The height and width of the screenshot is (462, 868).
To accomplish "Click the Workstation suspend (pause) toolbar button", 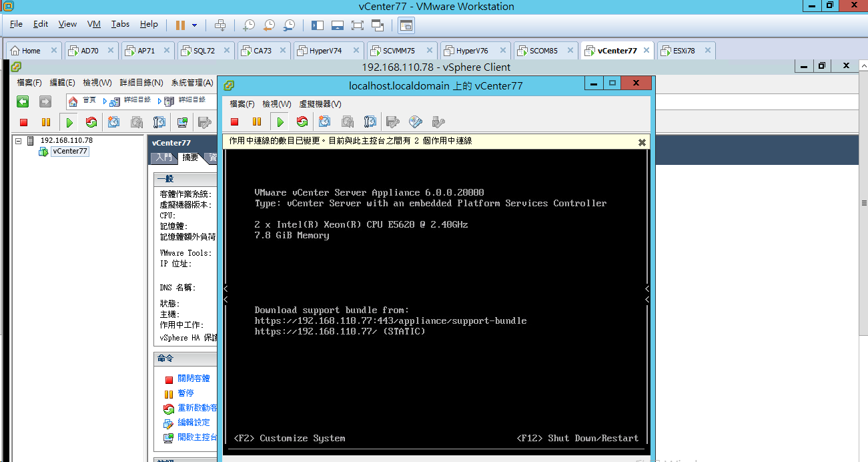I will pyautogui.click(x=180, y=25).
